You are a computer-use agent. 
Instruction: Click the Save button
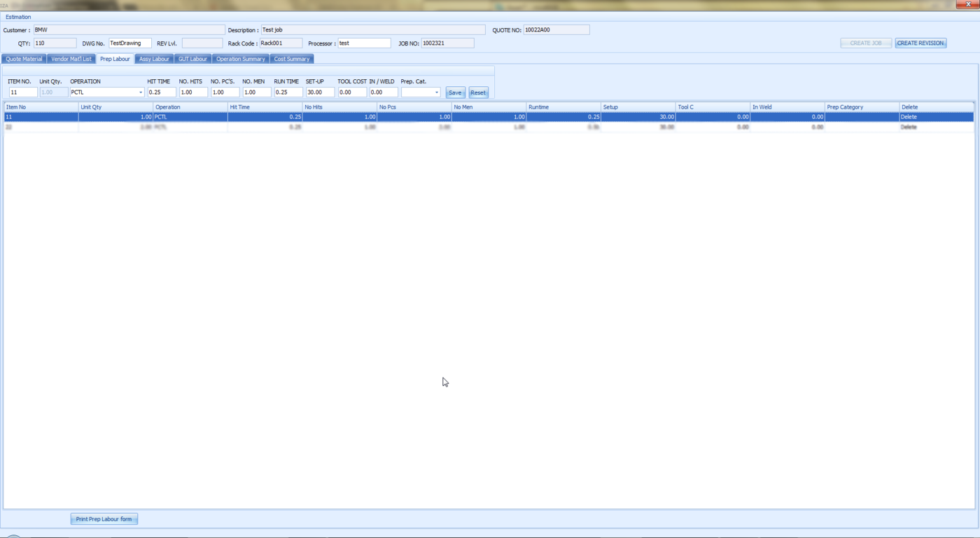point(455,92)
